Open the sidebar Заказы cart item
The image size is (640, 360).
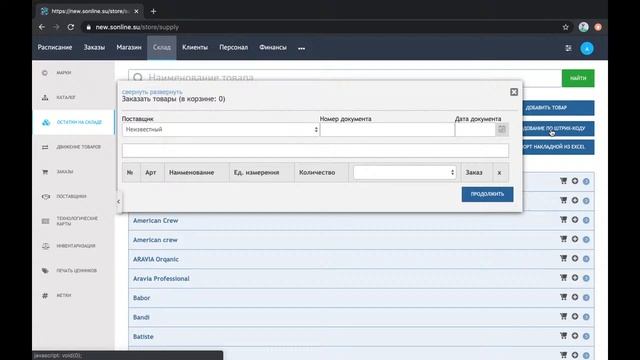click(x=64, y=172)
